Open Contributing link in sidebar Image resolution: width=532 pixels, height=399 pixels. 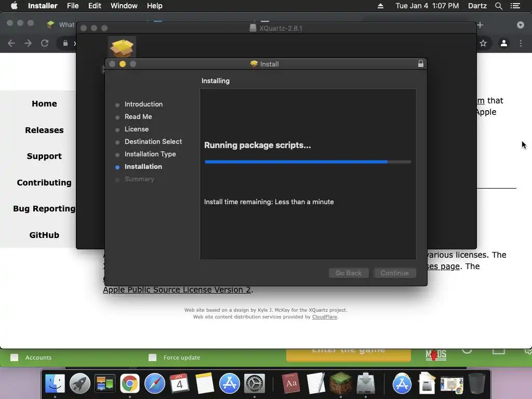[44, 182]
